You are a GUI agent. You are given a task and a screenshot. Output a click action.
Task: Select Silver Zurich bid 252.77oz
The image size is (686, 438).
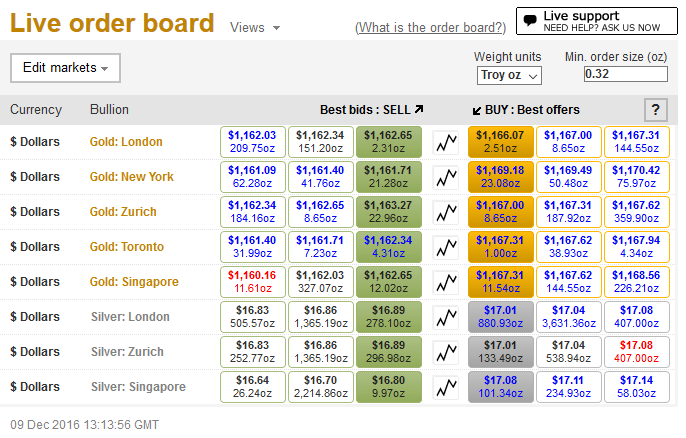[x=252, y=352]
